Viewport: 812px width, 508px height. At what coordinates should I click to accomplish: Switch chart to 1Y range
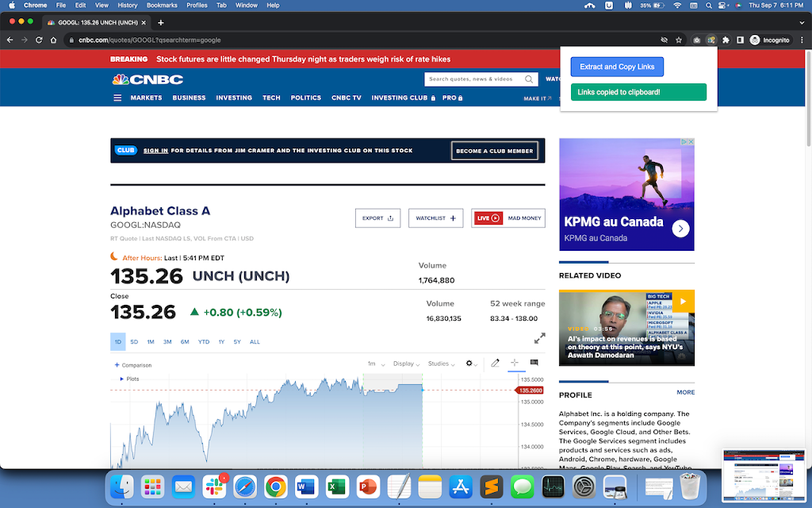221,341
